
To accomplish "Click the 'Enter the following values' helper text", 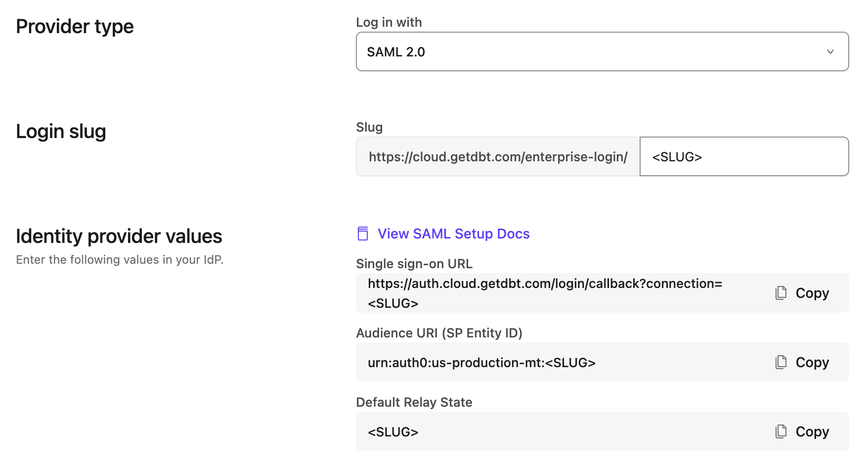I will 120,260.
